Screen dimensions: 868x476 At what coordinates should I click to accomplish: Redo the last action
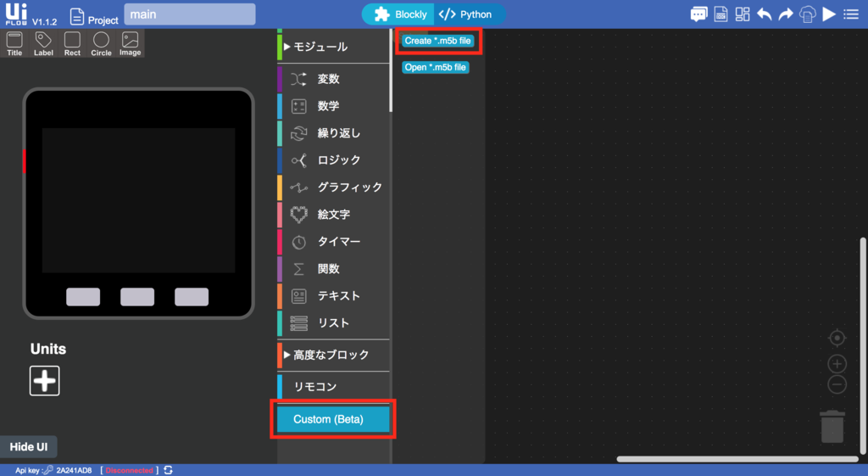[786, 14]
